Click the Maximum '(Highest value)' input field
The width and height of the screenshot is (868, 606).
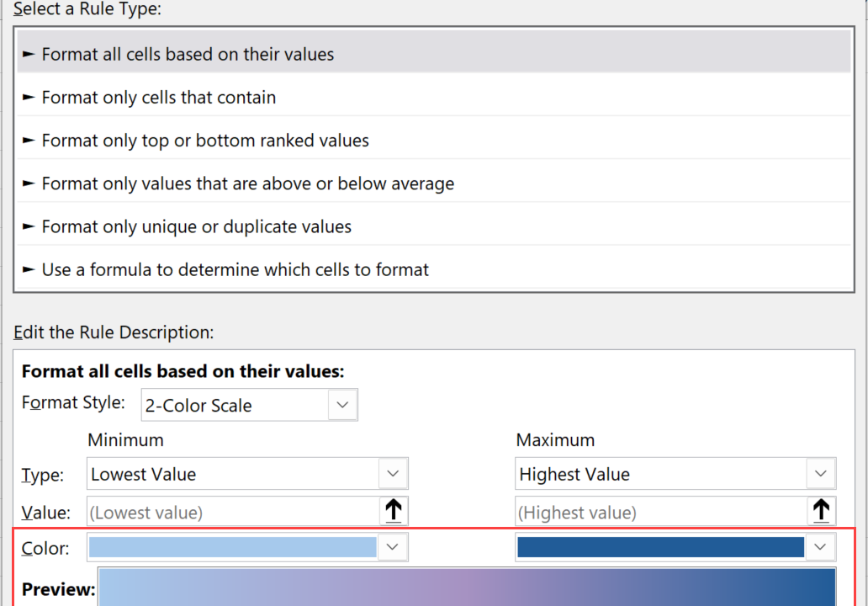pyautogui.click(x=660, y=512)
